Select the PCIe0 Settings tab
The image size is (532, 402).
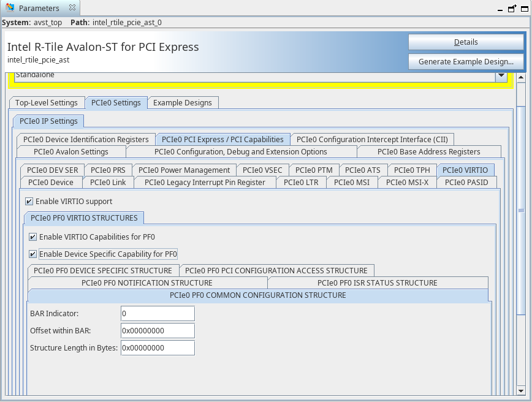tap(116, 103)
